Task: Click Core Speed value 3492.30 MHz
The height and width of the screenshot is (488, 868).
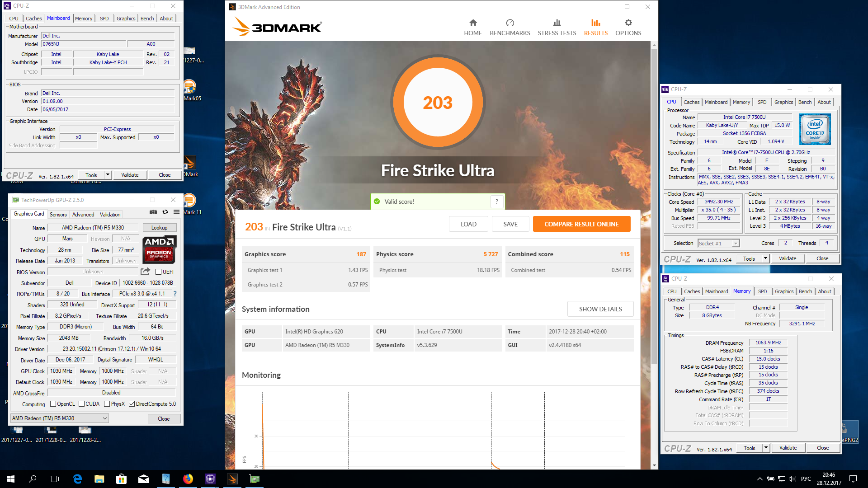Action: coord(719,202)
